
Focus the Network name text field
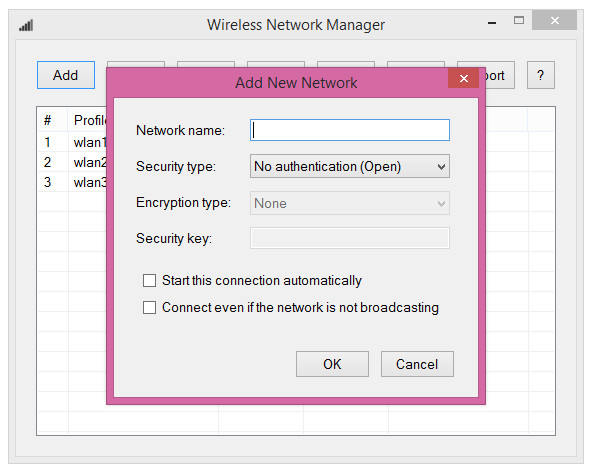[350, 130]
